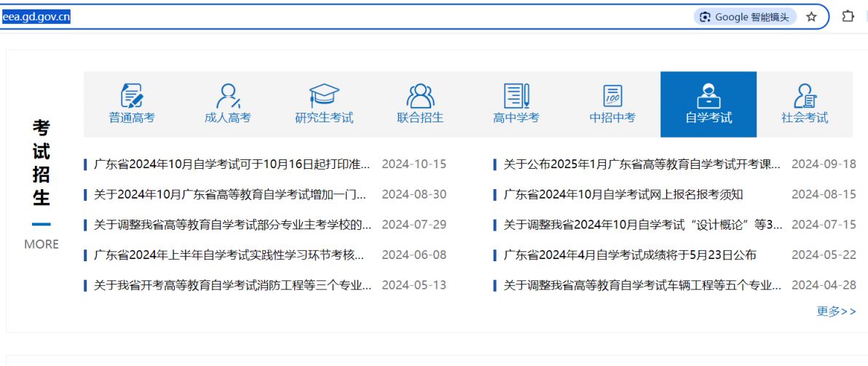Switch to the 成人高考 tab label
This screenshot has height=366, width=868.
[228, 118]
